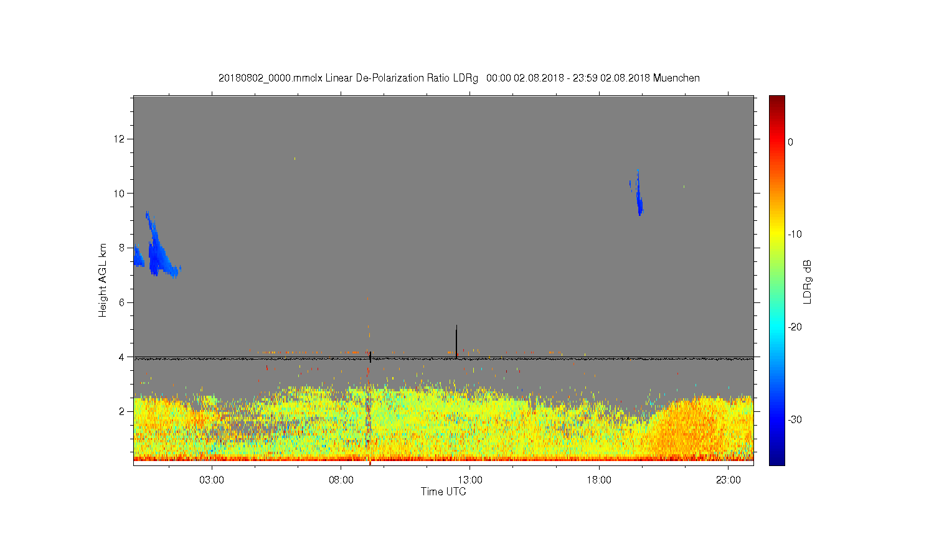Click the colorbar tick label 0
934x560 pixels.
pyautogui.click(x=790, y=142)
